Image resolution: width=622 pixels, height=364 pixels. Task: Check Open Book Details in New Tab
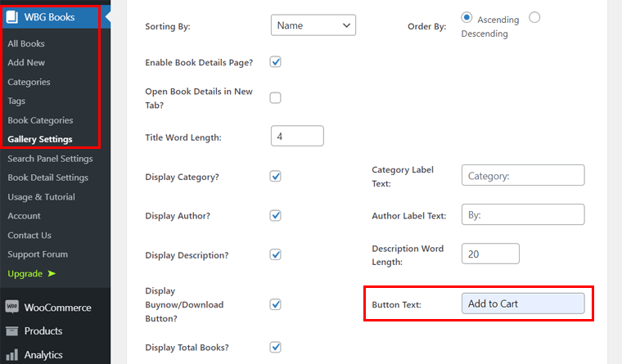click(x=276, y=97)
